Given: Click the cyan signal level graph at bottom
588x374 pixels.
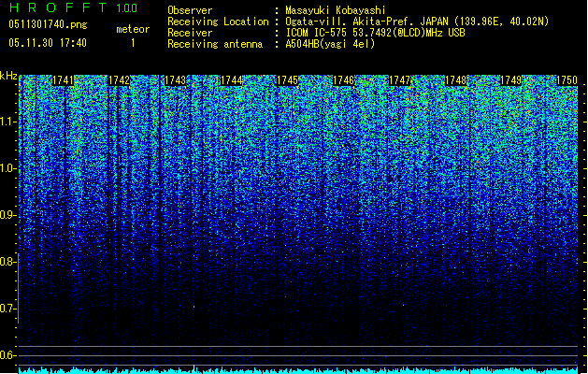Looking at the screenshot, I should (x=298, y=370).
